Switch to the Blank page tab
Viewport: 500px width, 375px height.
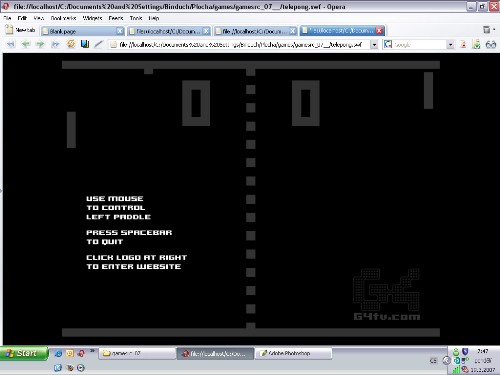coord(82,31)
